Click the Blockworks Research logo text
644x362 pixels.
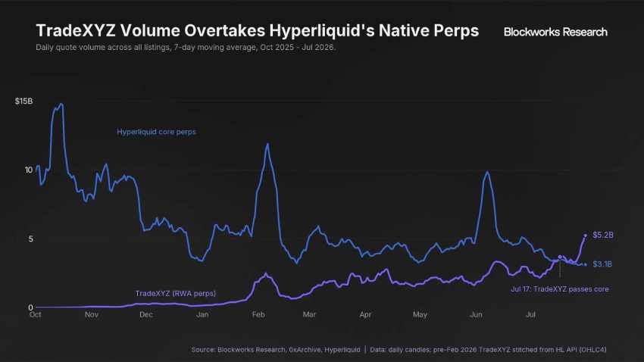coord(555,32)
